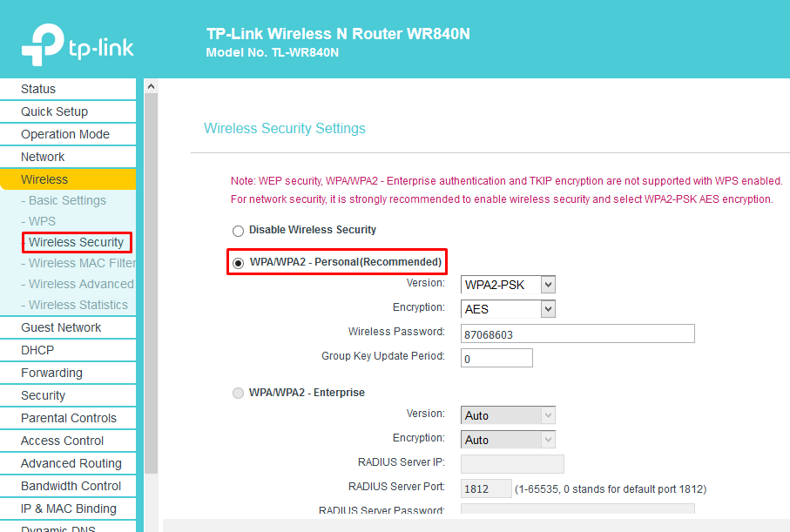Open the WPA2-PSK Version dropdown

tap(508, 285)
